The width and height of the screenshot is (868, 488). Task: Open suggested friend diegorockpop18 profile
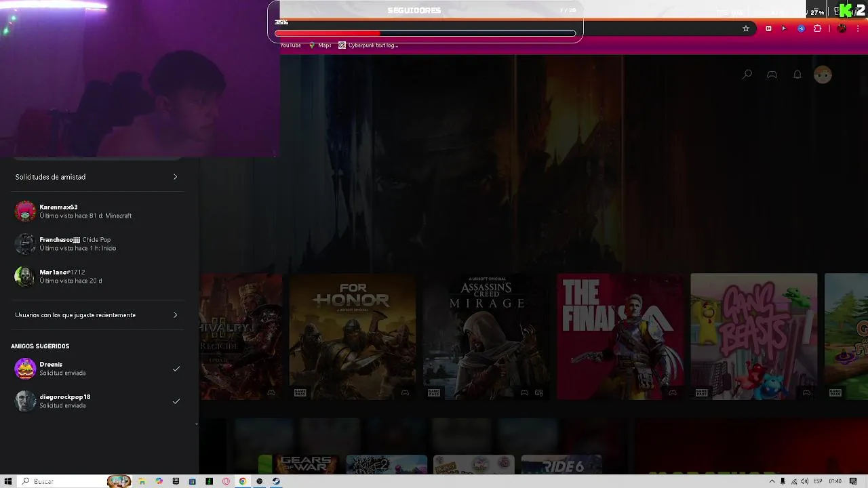coord(99,401)
